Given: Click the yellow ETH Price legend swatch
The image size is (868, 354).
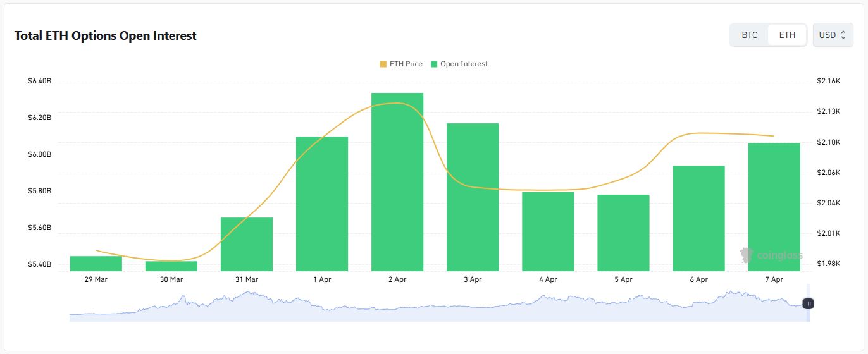Looking at the screenshot, I should tap(383, 64).
